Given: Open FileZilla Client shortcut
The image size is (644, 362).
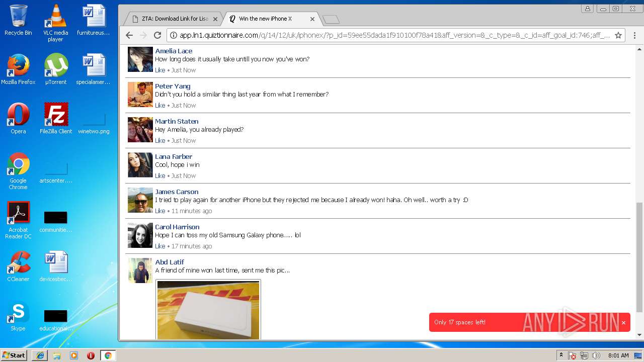Looking at the screenshot, I should (x=56, y=119).
